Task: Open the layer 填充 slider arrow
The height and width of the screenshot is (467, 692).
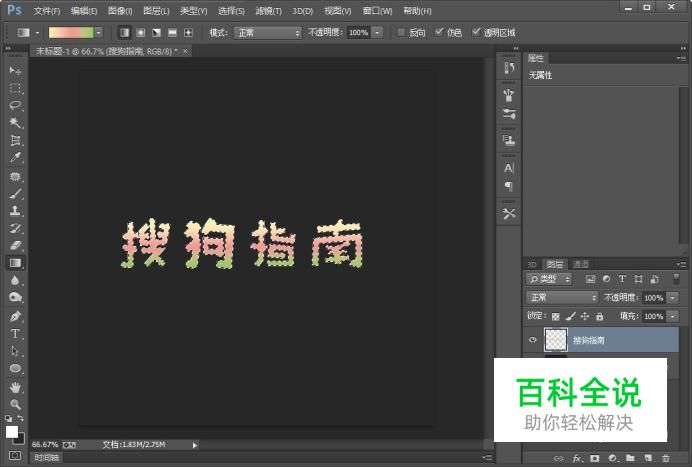Action: pyautogui.click(x=673, y=316)
